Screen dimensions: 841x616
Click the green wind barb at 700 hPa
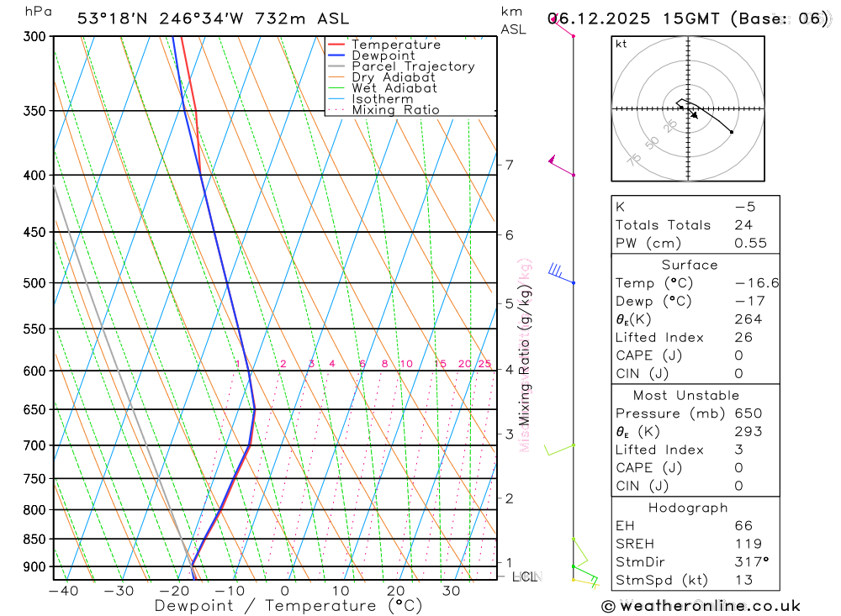(x=559, y=450)
